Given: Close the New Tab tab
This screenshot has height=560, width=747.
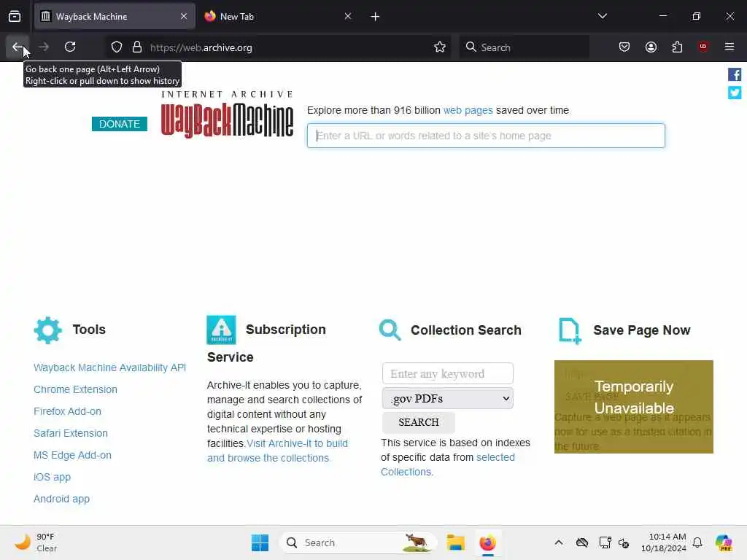Looking at the screenshot, I should 348,16.
